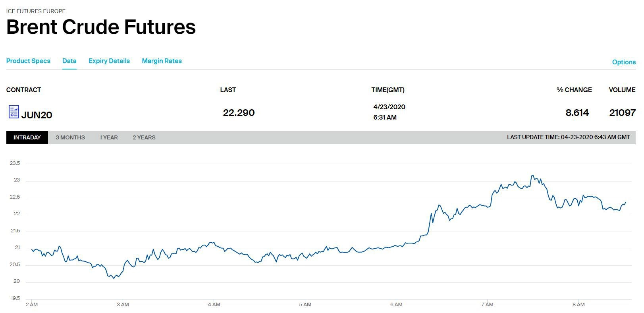The width and height of the screenshot is (644, 313).
Task: Click the 23.5 label on price axis
Action: tap(15, 163)
